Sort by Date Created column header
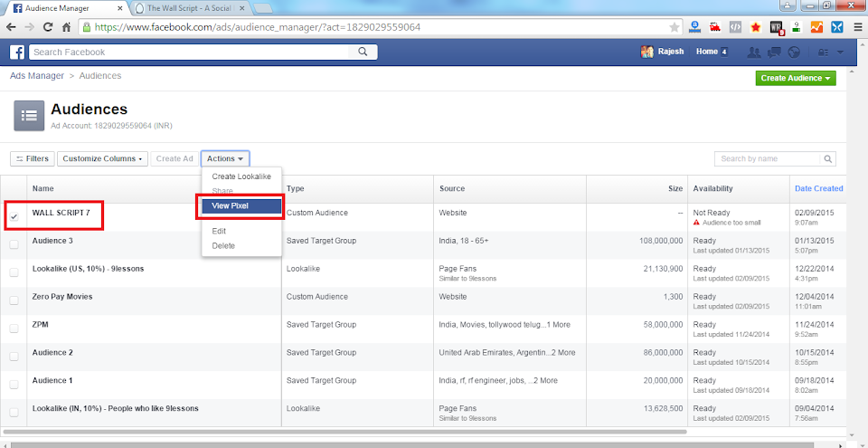 click(819, 188)
